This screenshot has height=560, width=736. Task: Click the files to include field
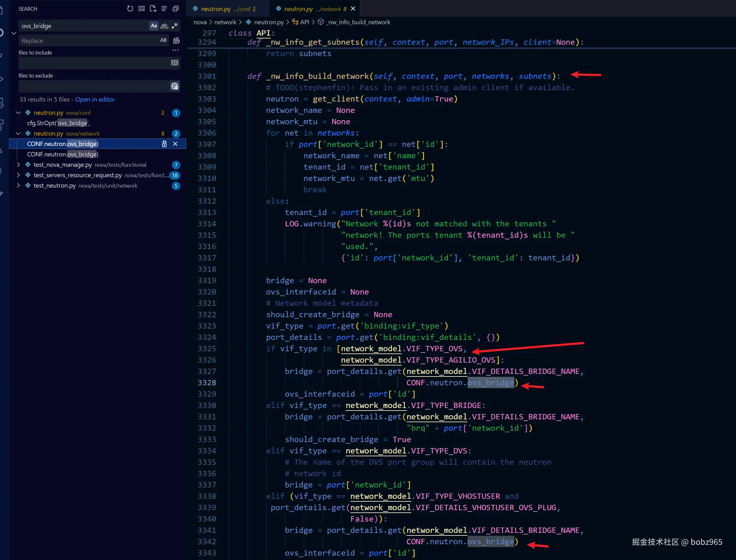(94, 63)
